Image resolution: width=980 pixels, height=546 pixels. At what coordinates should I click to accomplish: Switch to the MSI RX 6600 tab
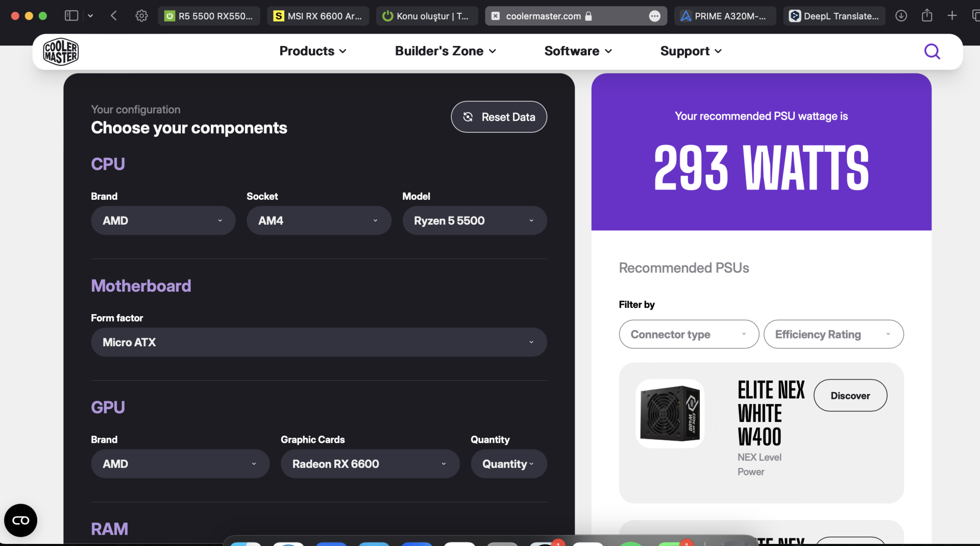(318, 16)
